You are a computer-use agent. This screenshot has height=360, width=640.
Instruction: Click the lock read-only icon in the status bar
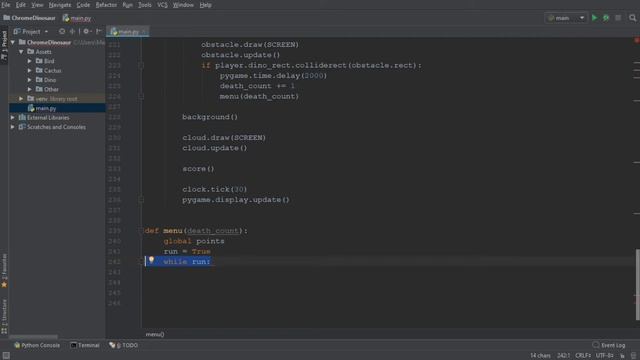click(x=623, y=356)
